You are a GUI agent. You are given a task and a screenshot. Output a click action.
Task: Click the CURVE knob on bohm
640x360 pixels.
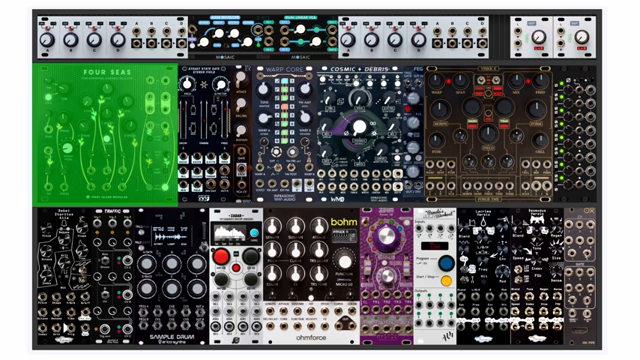[296, 249]
